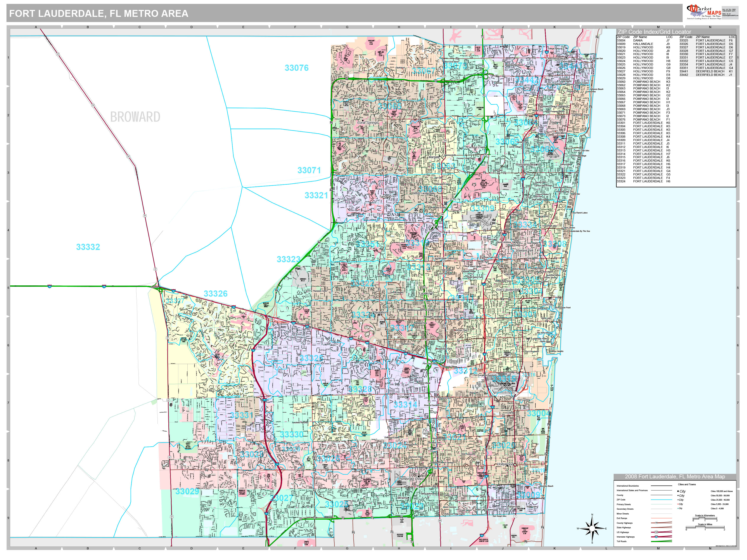
Task: Click the US Highways shield symbol in legend
Action: [656, 532]
